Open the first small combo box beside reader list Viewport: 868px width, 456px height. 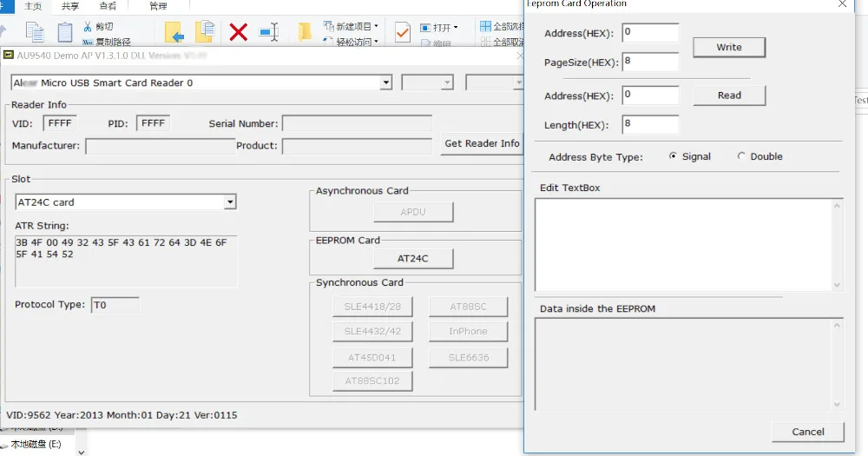(427, 83)
